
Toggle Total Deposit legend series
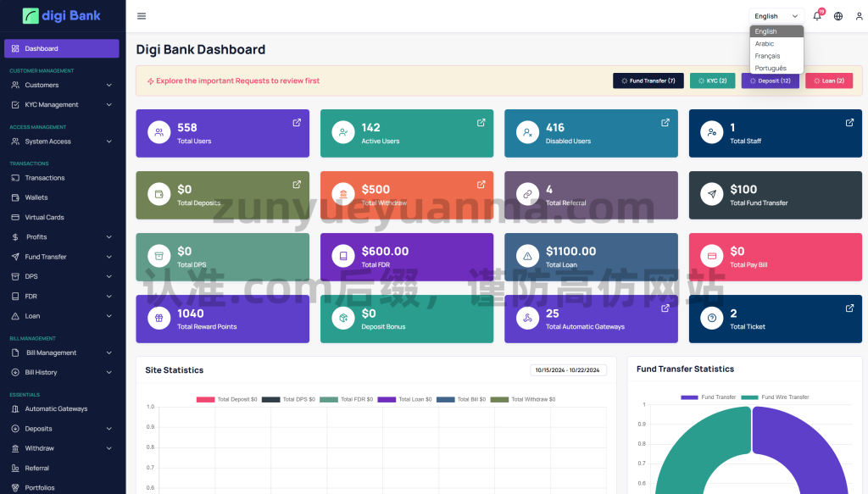(227, 399)
